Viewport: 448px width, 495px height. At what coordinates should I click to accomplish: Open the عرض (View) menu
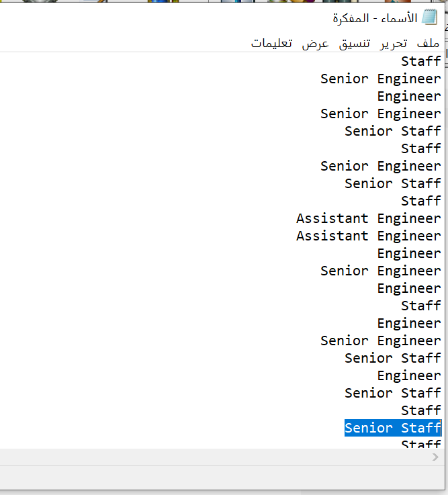click(315, 43)
